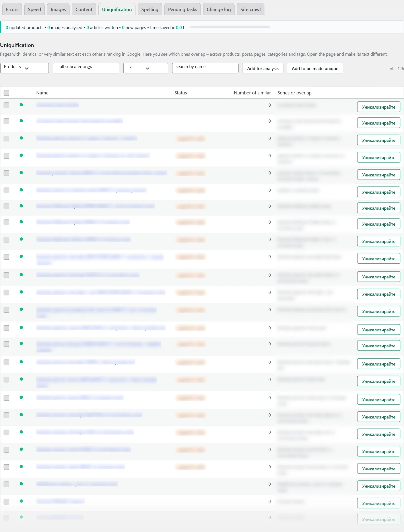Click the green status dot in second row
404x532 pixels.
pos(21,121)
